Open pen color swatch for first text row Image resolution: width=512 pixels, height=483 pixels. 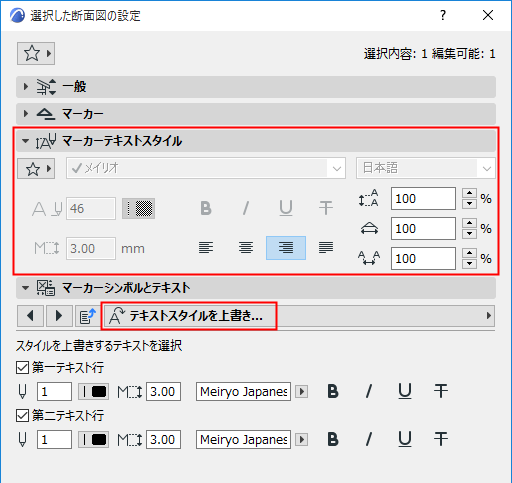click(93, 392)
